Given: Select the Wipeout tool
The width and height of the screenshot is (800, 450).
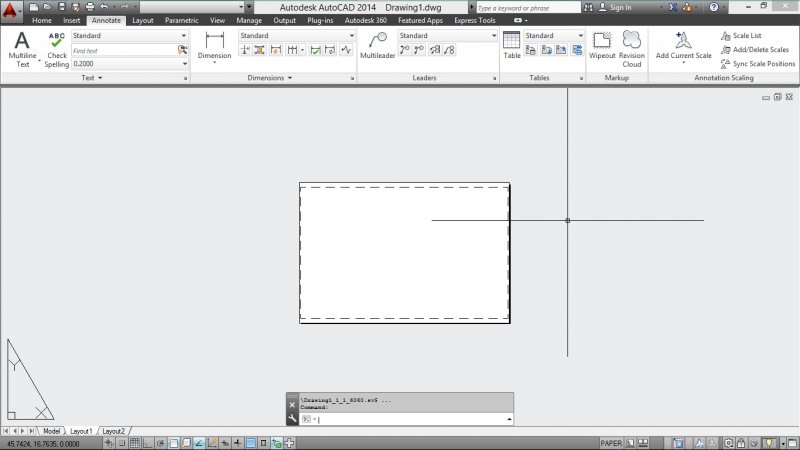Looking at the screenshot, I should click(x=602, y=46).
